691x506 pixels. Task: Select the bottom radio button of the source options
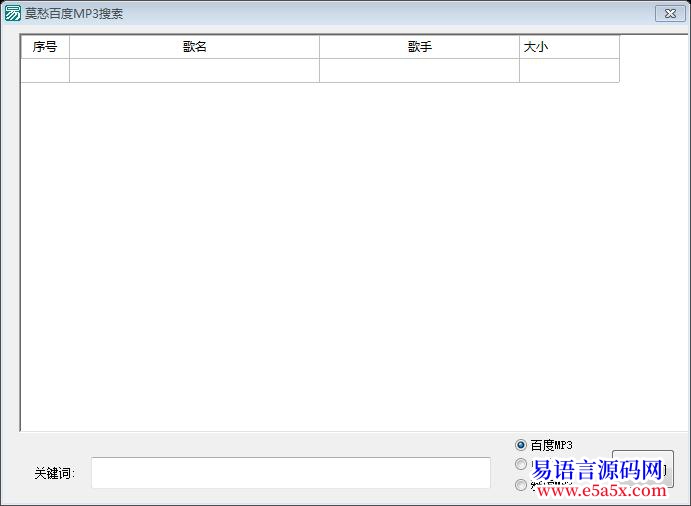click(x=520, y=484)
